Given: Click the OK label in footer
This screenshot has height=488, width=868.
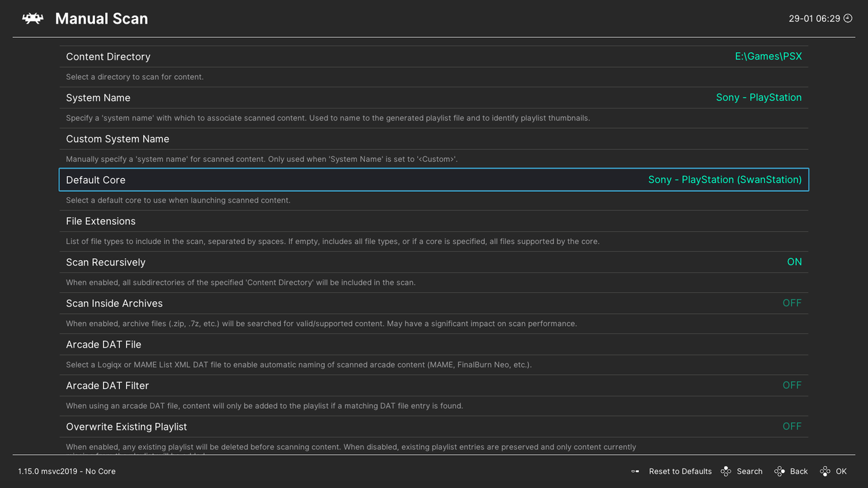Looking at the screenshot, I should point(841,471).
